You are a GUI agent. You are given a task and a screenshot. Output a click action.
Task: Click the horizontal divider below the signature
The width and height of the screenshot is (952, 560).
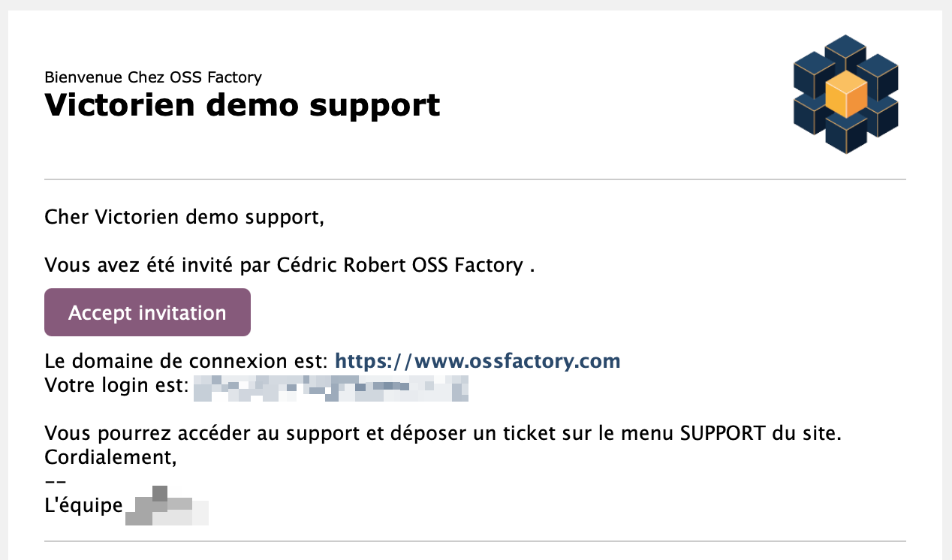point(475,541)
